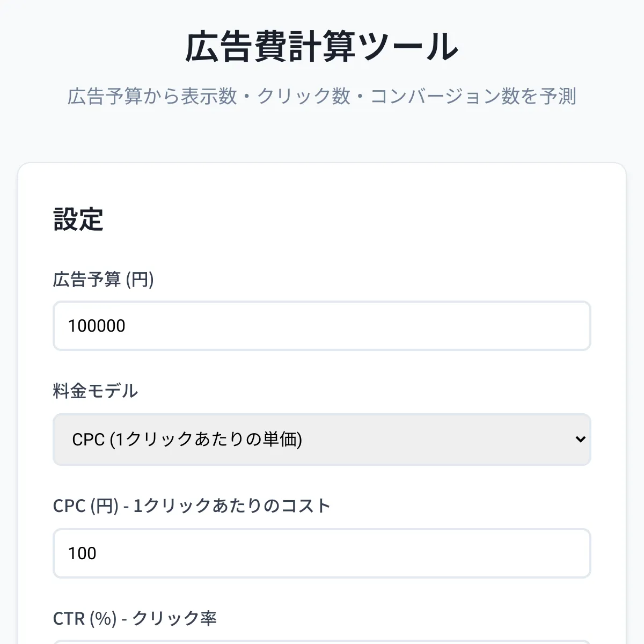Click the partially visible input at page bottom

tap(321, 641)
